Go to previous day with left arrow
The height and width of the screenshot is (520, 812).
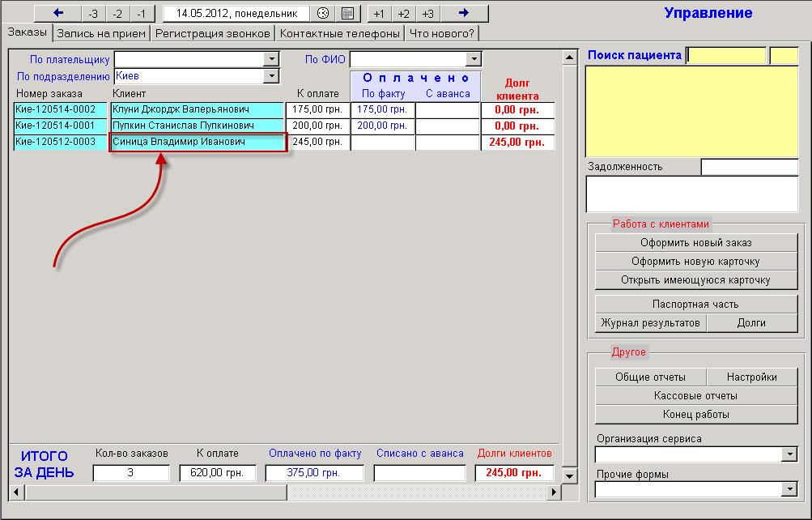(58, 14)
